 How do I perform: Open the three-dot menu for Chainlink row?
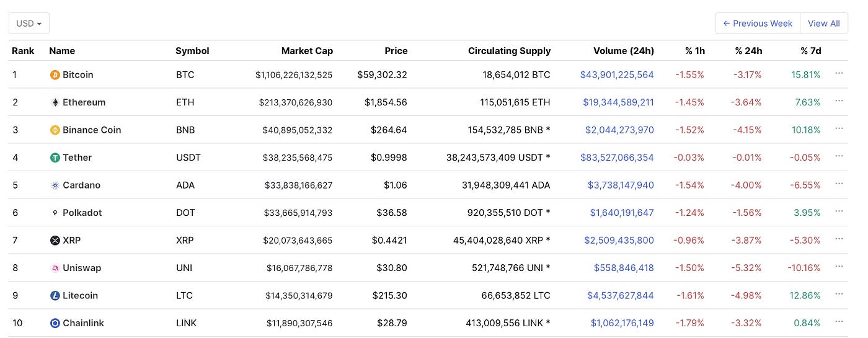[839, 321]
